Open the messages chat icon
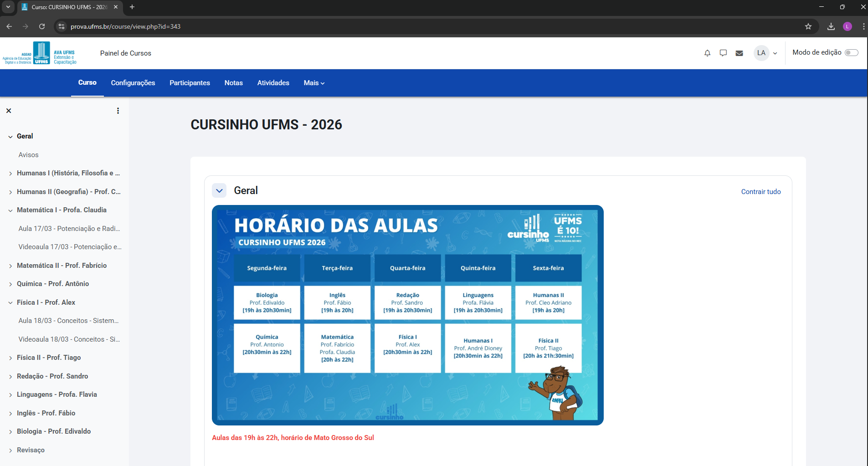 [723, 53]
